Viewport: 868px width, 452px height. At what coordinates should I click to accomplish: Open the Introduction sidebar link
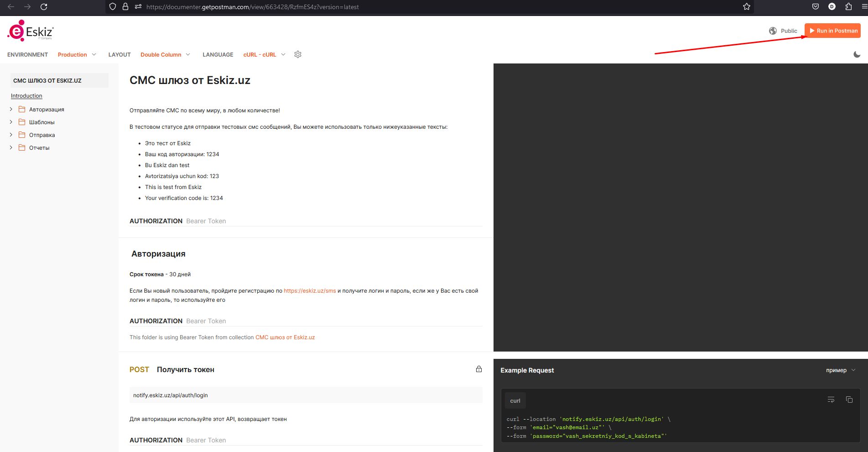[26, 96]
